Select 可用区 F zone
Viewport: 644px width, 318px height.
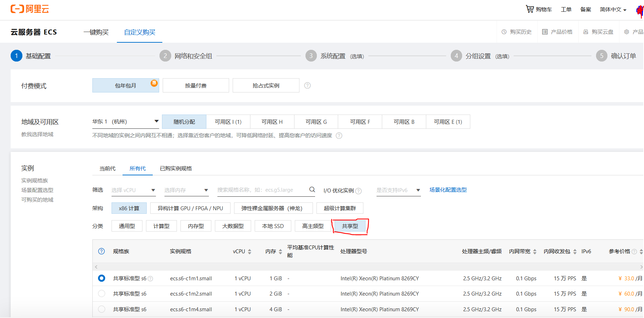coord(360,122)
